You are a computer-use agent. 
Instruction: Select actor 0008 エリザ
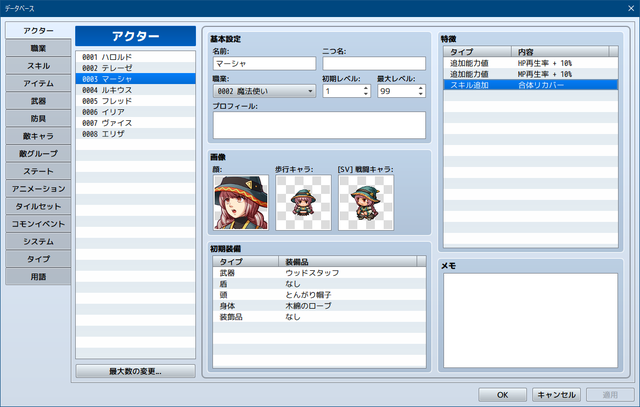tap(136, 134)
